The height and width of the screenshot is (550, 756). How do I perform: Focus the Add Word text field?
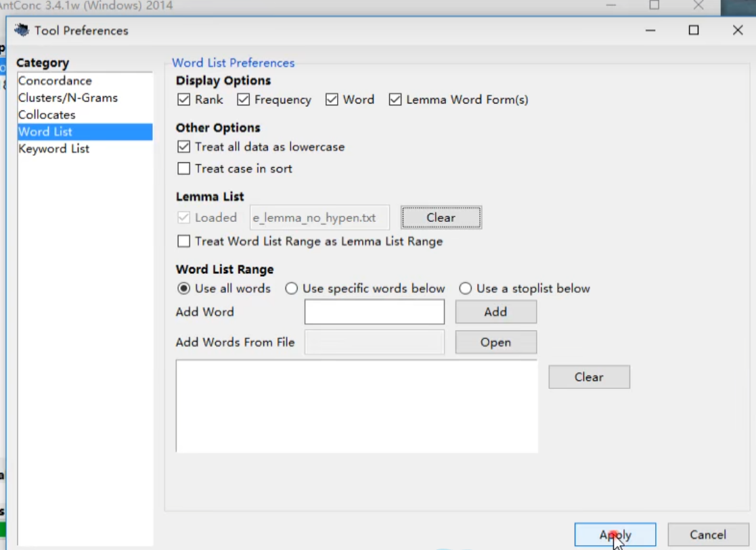click(x=375, y=312)
